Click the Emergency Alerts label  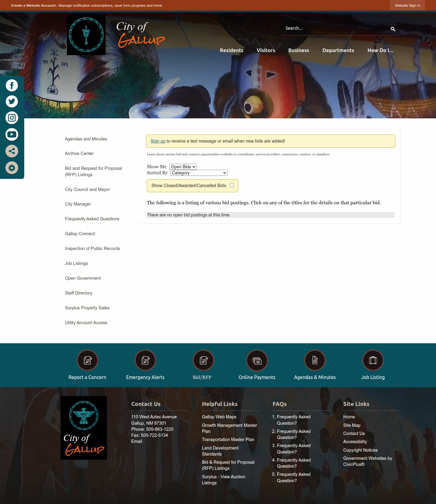[145, 377]
